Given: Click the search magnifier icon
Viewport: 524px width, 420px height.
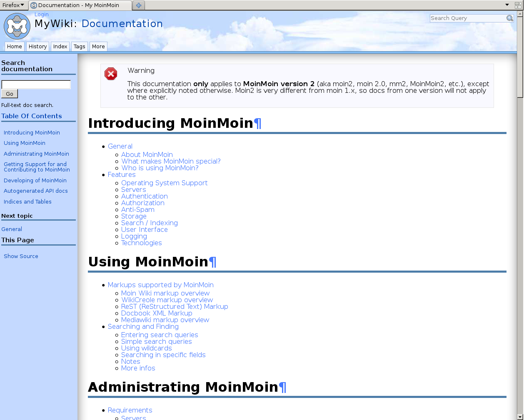Looking at the screenshot, I should 509,18.
